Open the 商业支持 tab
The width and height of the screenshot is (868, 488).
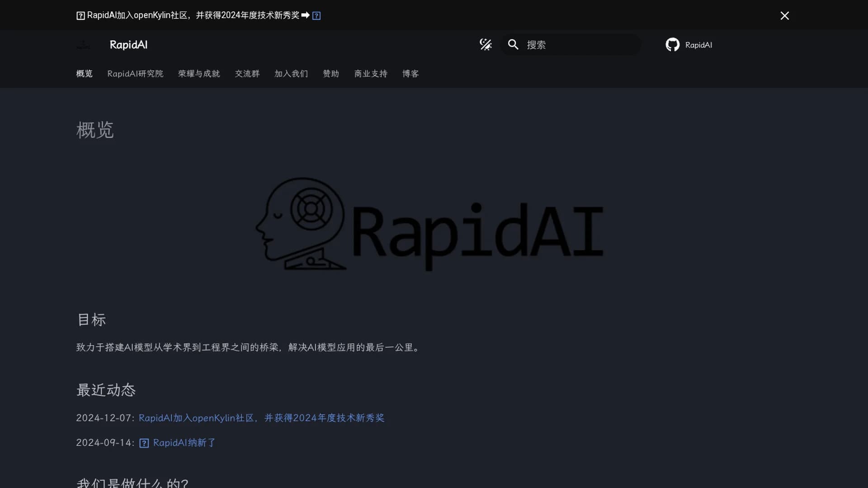pos(371,74)
